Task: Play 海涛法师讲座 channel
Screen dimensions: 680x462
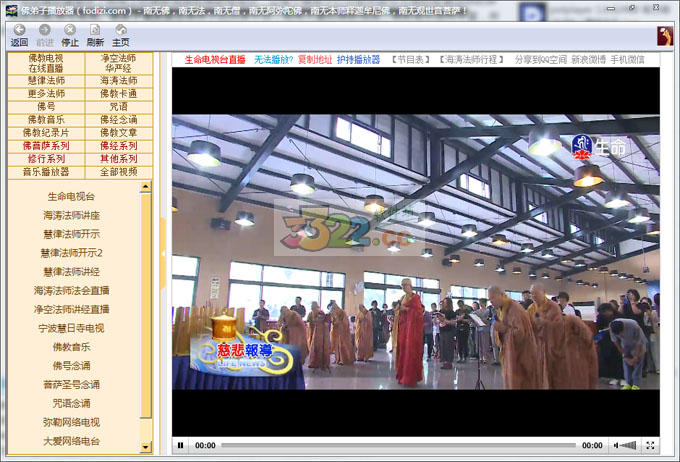Action: pyautogui.click(x=71, y=216)
